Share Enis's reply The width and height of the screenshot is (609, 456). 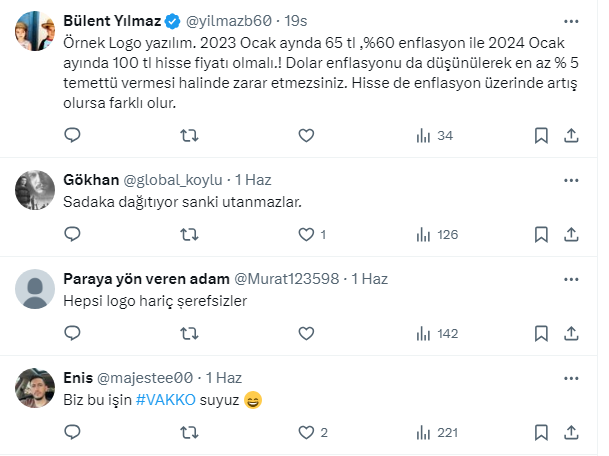click(x=571, y=432)
